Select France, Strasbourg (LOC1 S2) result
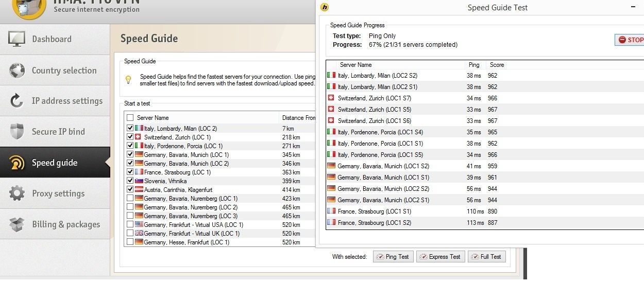The image size is (644, 283). tap(485, 222)
